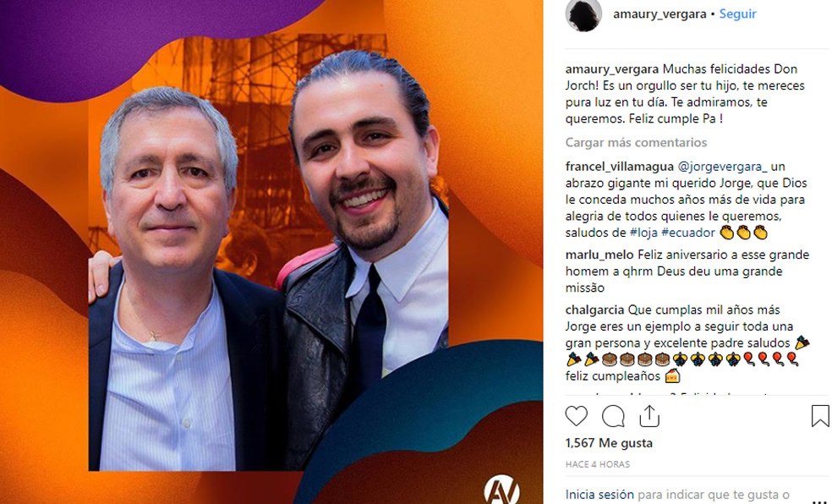Open the @jorgevergara_ mention
Image resolution: width=832 pixels, height=504 pixels.
point(722,167)
